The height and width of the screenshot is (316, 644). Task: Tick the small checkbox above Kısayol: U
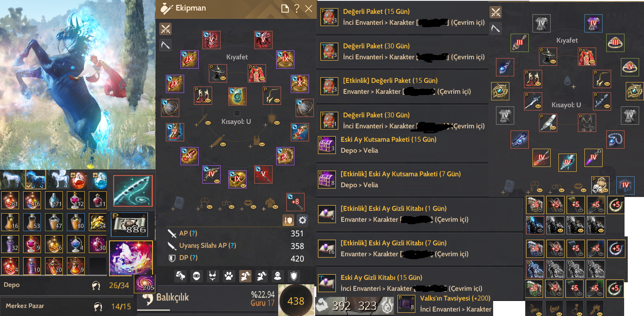tap(237, 113)
